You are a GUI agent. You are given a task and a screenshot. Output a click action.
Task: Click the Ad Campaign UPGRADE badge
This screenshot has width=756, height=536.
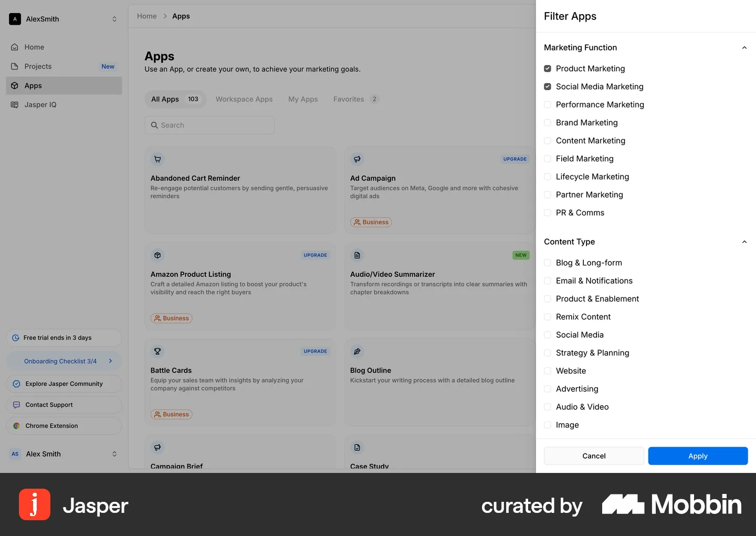515,159
